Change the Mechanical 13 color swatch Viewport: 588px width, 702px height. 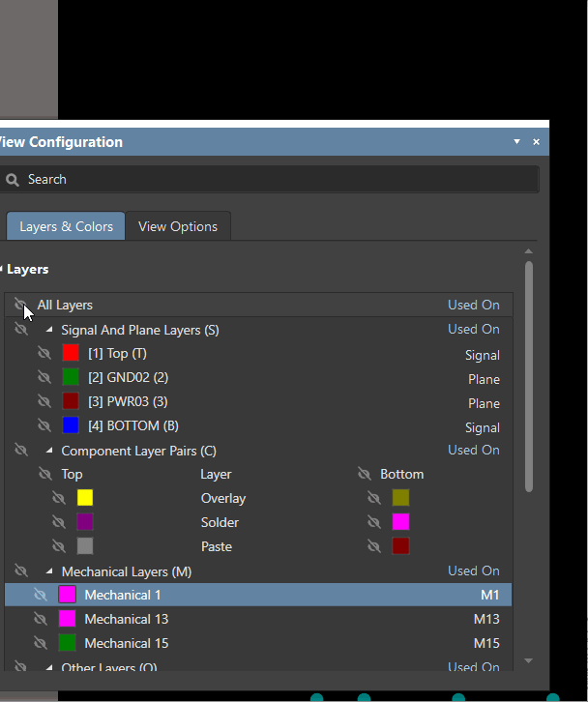(67, 619)
